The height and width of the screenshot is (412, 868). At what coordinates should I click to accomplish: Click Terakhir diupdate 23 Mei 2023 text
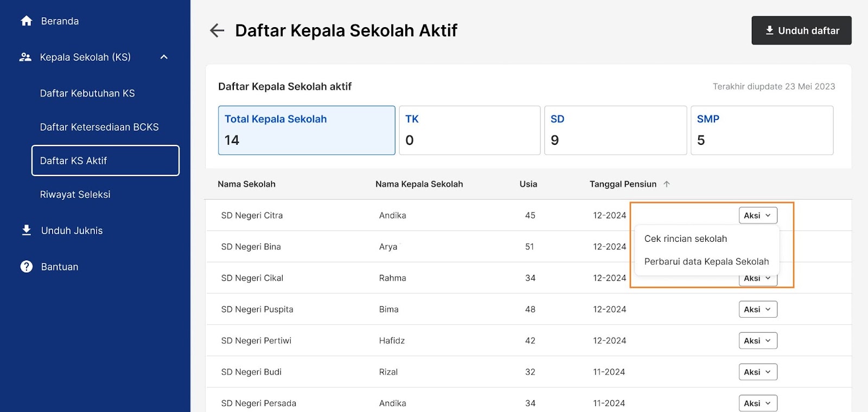[774, 86]
